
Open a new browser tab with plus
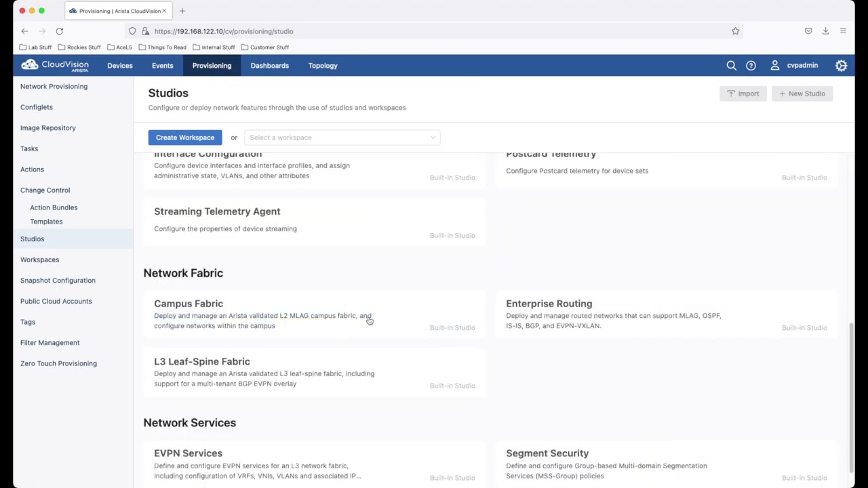click(x=182, y=11)
